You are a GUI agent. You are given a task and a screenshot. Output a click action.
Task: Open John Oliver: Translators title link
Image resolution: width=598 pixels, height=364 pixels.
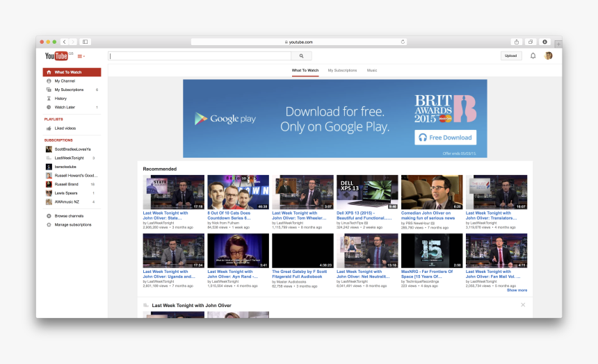[491, 215]
